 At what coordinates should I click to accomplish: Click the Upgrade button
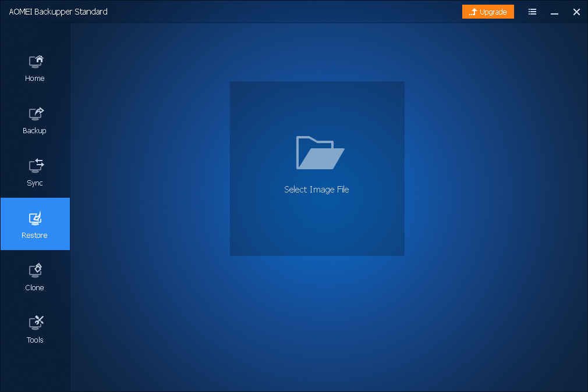488,12
